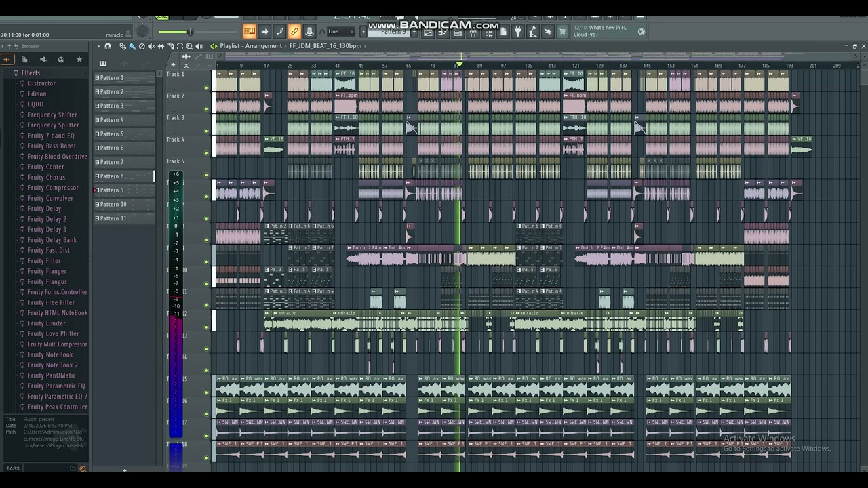Select the Paint brush tool in playlist

[x=132, y=46]
